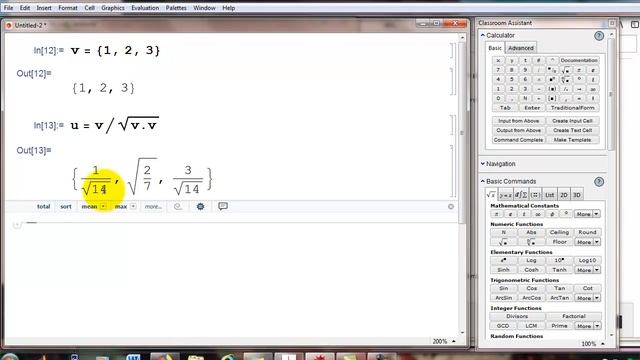The width and height of the screenshot is (640, 360).
Task: Click square root under Numeric Functions
Action: pos(503,242)
